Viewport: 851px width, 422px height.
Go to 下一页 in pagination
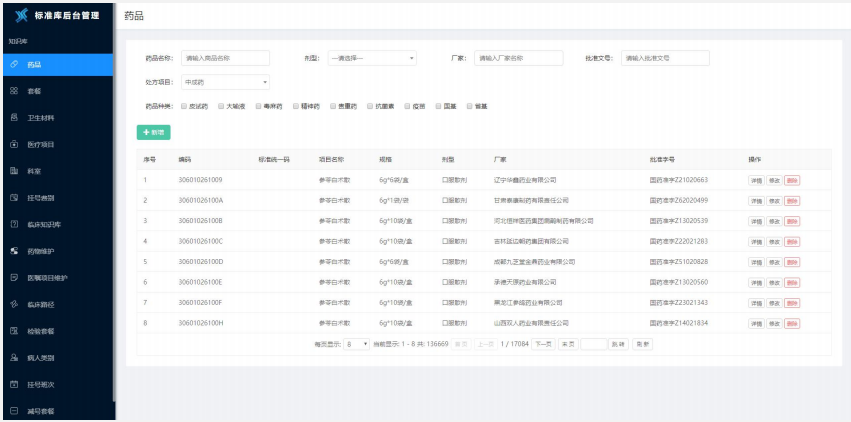(543, 344)
